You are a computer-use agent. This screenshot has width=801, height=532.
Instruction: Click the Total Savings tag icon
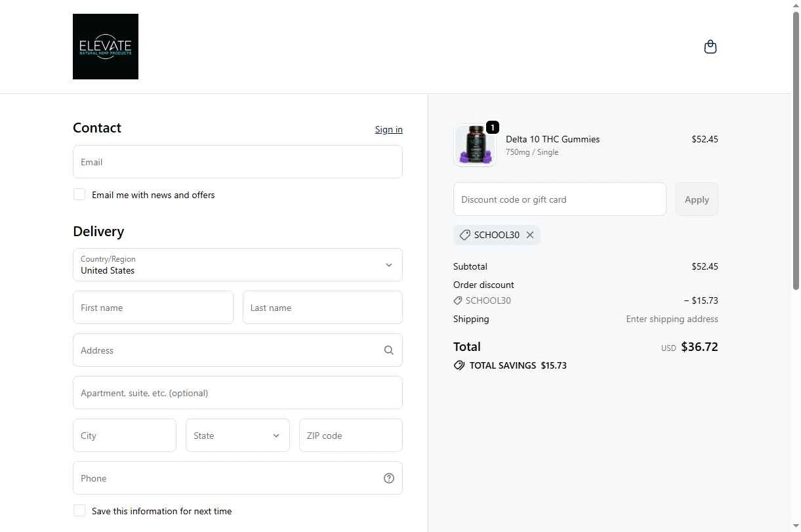coord(459,365)
